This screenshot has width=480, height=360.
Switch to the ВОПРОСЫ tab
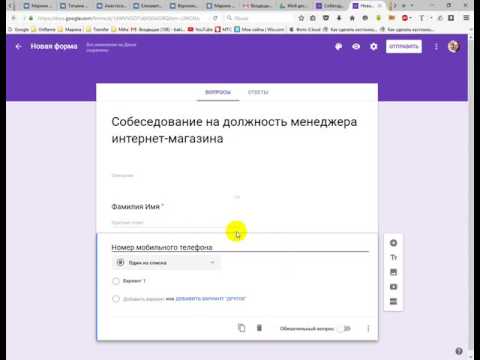click(218, 92)
